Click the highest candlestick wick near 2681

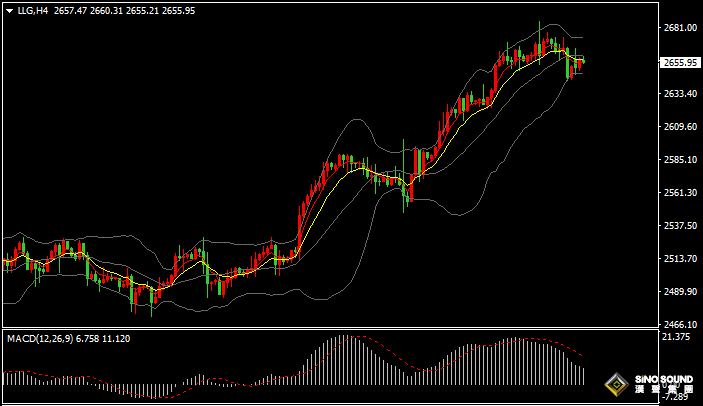tap(539, 31)
